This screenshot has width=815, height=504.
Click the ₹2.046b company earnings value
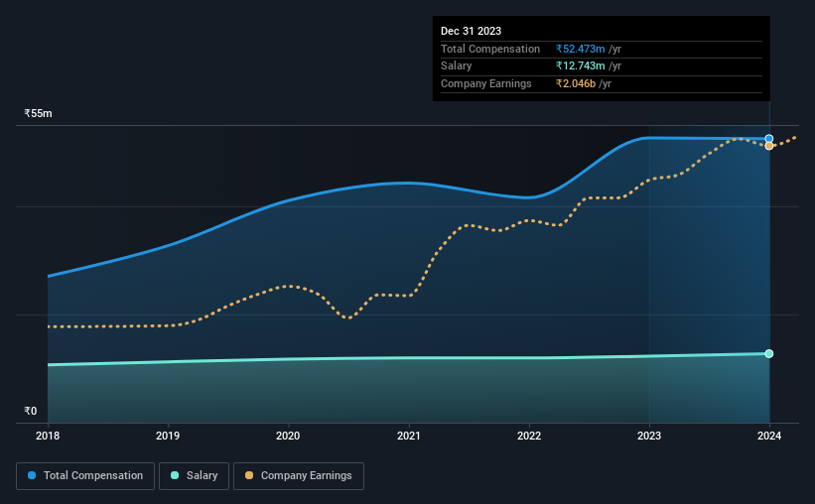tap(576, 83)
